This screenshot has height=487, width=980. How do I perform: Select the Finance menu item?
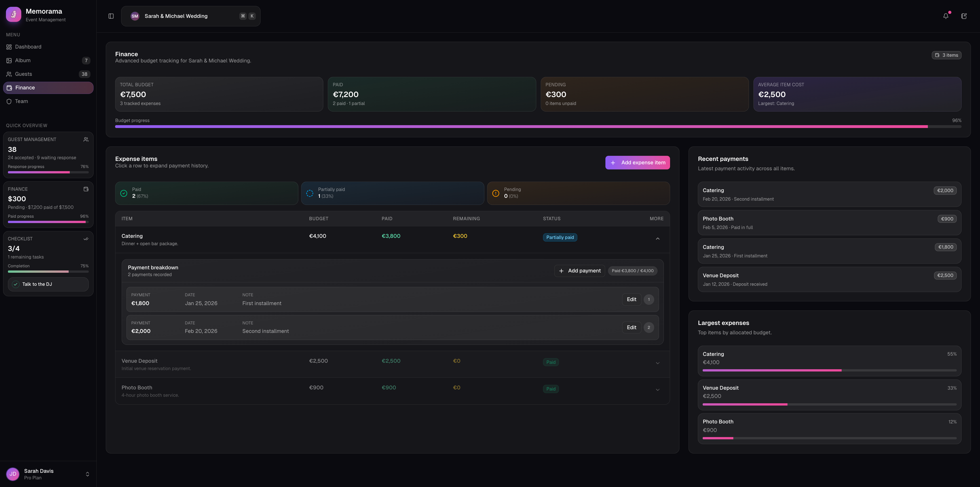pos(48,88)
